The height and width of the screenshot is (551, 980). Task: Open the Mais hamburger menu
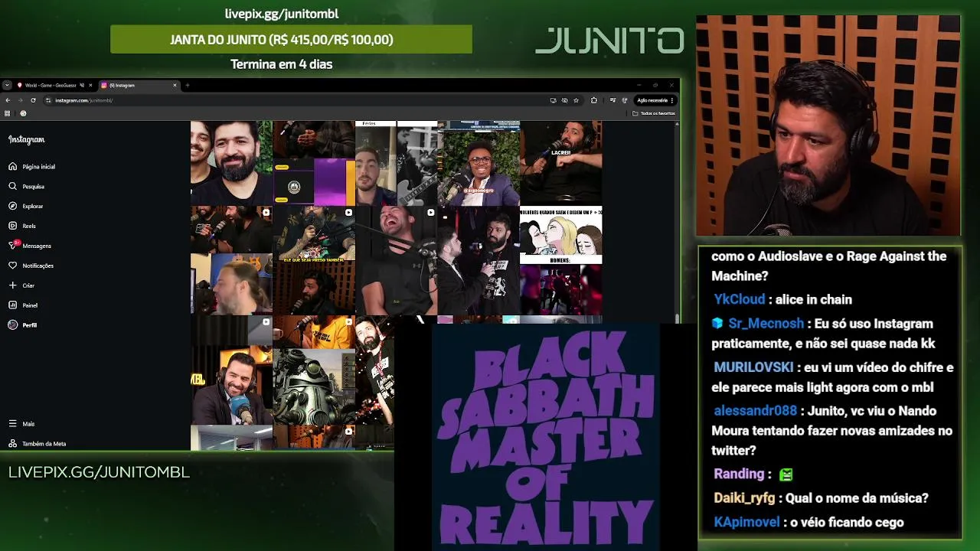click(12, 423)
